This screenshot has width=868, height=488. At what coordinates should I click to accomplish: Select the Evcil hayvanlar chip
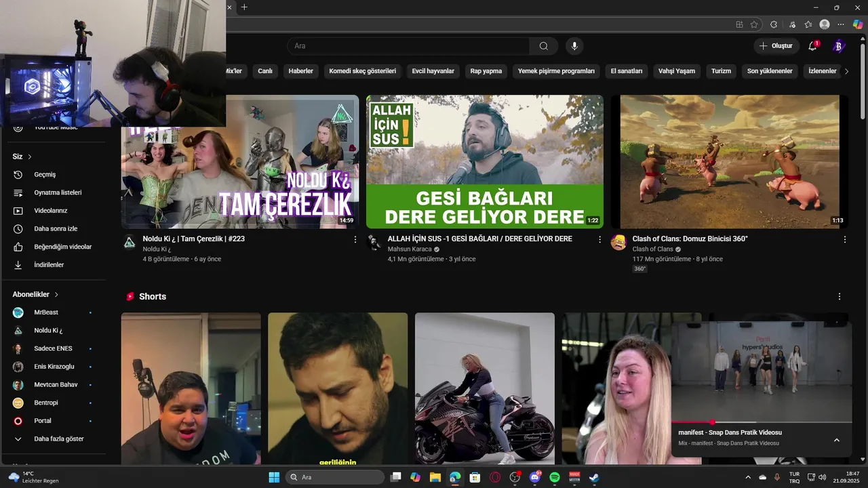click(x=433, y=71)
